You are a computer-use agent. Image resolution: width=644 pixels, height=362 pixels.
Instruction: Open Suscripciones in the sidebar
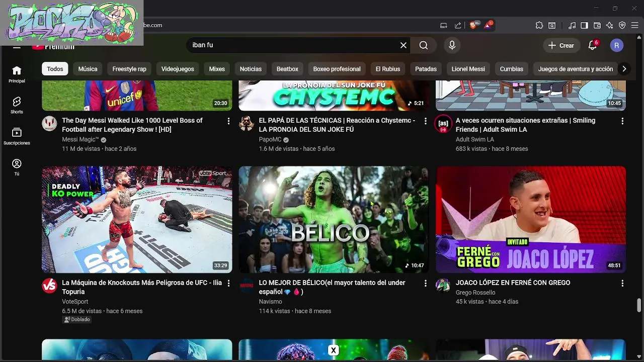pyautogui.click(x=17, y=136)
